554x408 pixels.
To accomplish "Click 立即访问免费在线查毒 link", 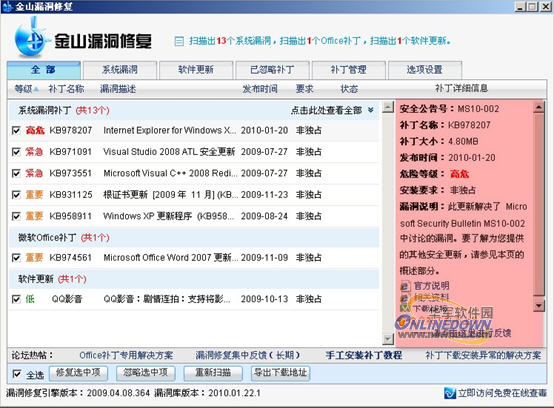I will click(x=502, y=393).
